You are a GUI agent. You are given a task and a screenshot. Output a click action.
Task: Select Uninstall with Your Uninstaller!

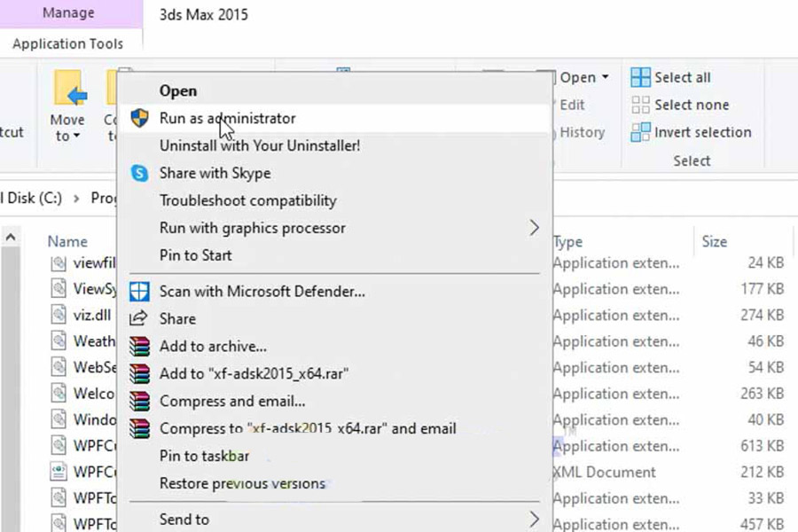[335, 145]
